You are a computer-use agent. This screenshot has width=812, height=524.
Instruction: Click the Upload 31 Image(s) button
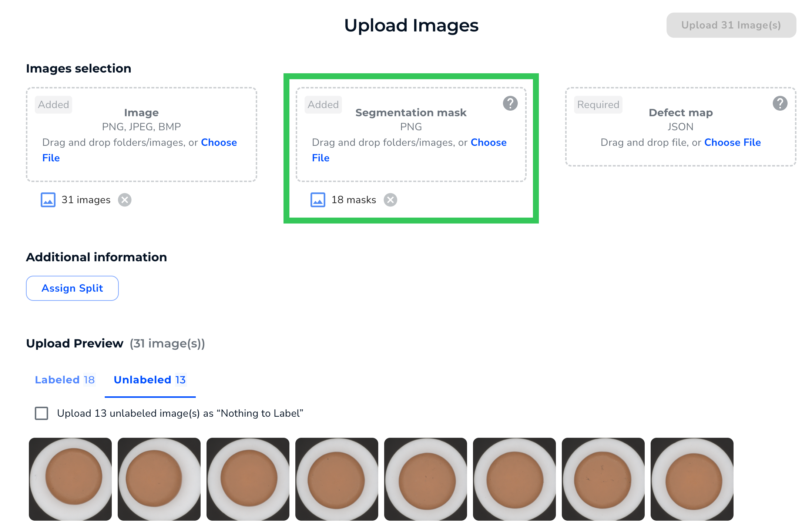point(731,25)
